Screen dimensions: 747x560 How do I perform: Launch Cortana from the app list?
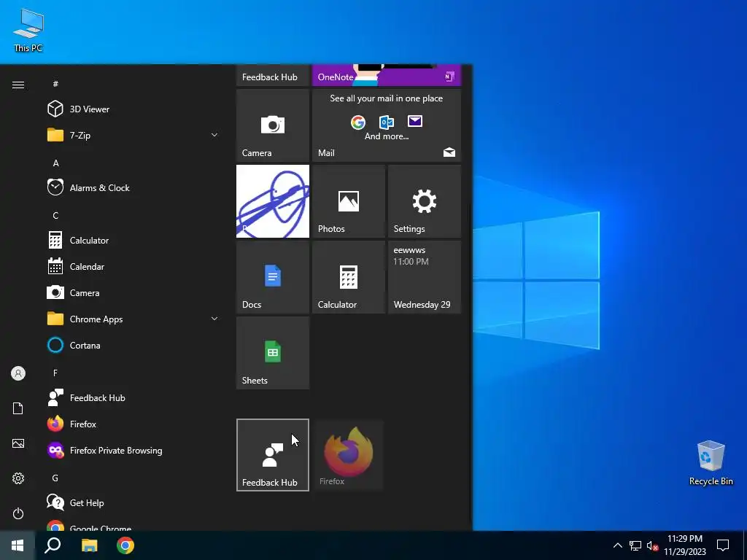coord(133,345)
